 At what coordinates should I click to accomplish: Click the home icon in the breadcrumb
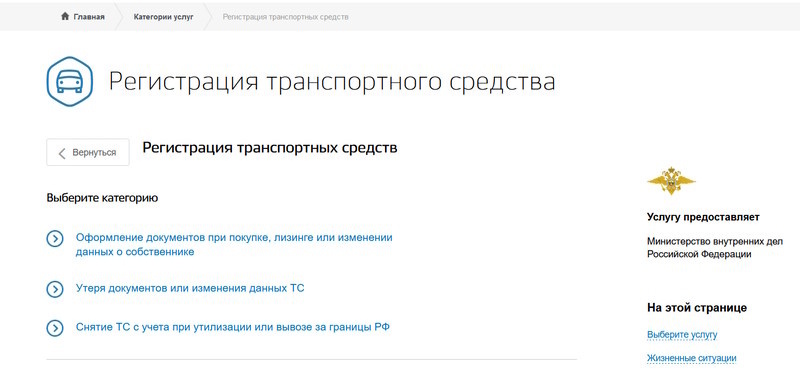point(65,17)
